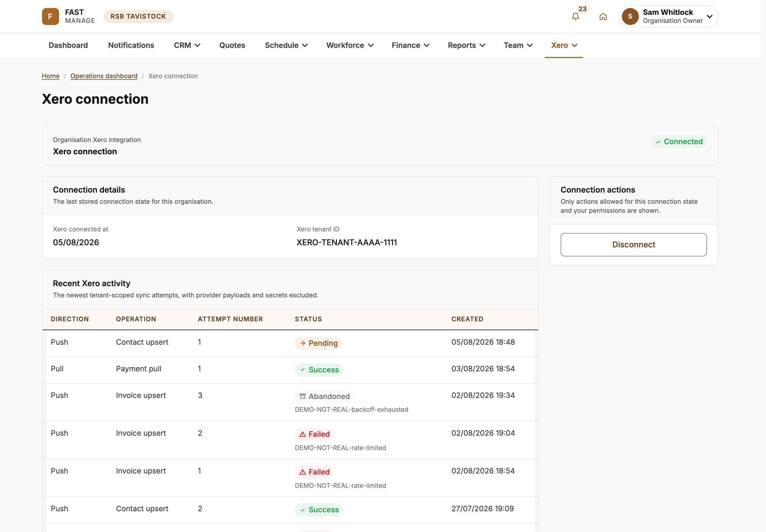
Task: Click the Pending status badge
Action: point(318,343)
